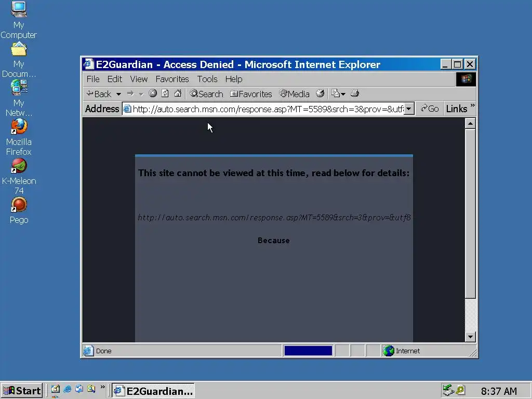
Task: Click the Windows logo throbber icon
Action: tap(466, 79)
